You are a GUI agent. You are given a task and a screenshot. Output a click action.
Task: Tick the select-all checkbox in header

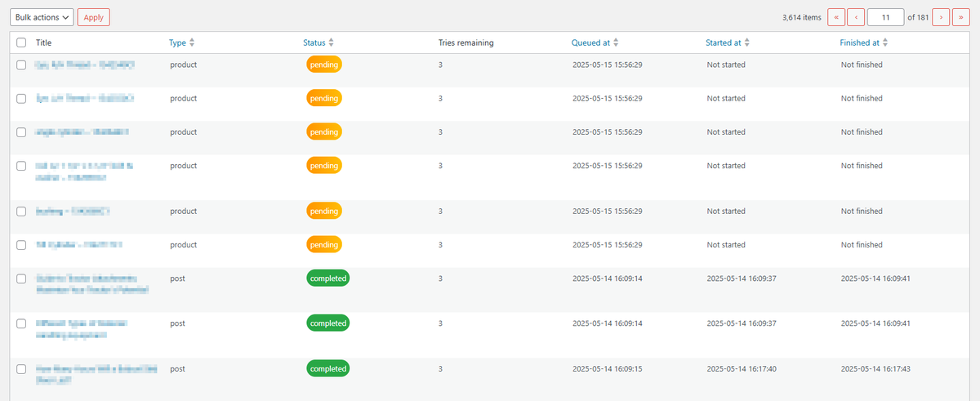point(21,42)
